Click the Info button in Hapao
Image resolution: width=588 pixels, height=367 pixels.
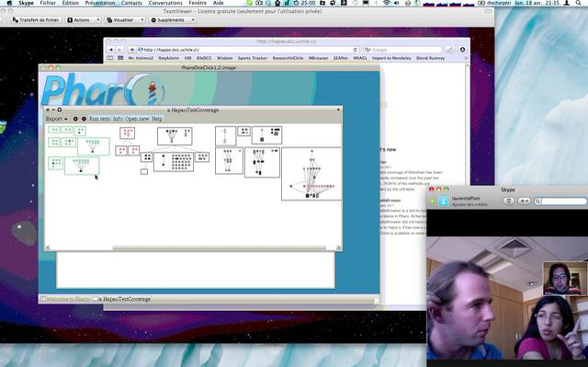tap(118, 119)
